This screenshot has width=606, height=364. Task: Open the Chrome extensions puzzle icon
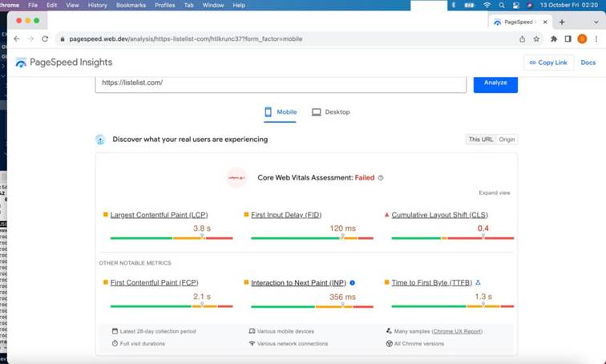click(x=554, y=38)
